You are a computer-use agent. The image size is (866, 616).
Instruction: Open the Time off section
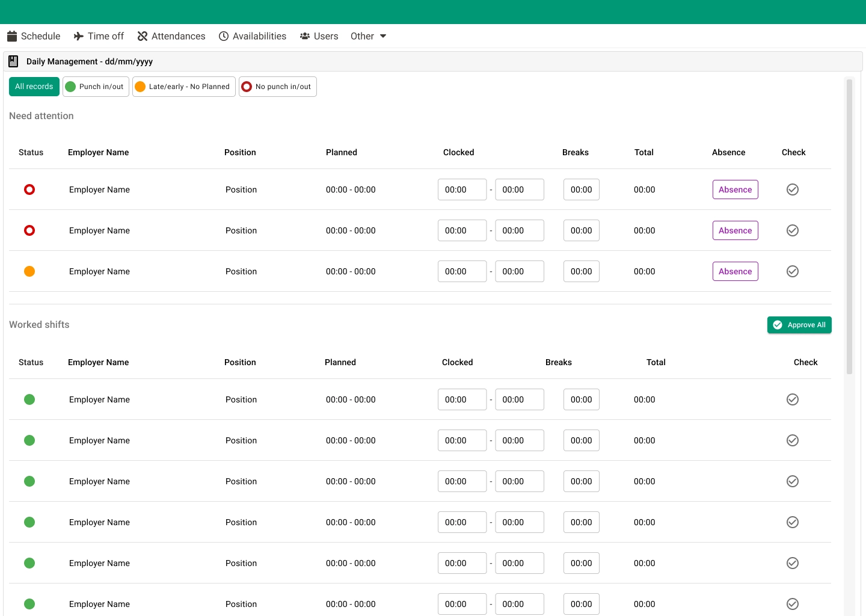[x=99, y=36]
